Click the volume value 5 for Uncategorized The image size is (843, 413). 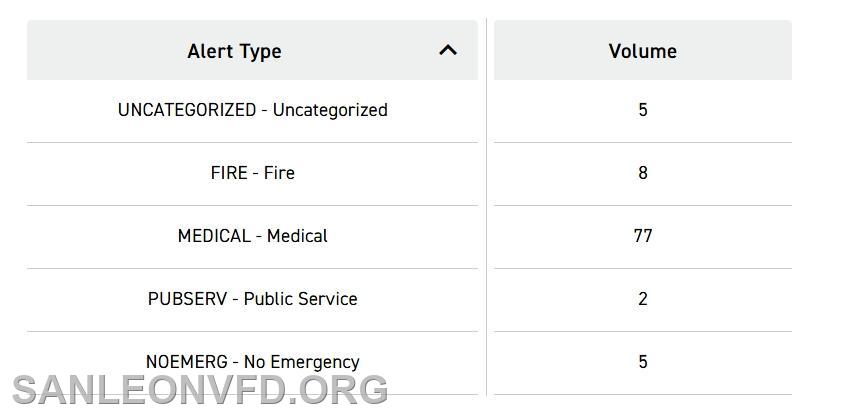coord(643,110)
